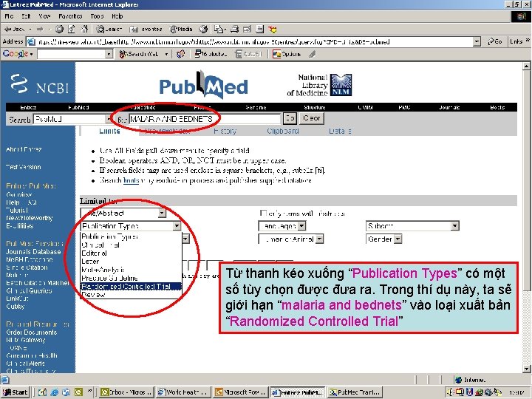The height and width of the screenshot is (399, 532).
Task: Click the PubMed logo
Action: pyautogui.click(x=204, y=85)
